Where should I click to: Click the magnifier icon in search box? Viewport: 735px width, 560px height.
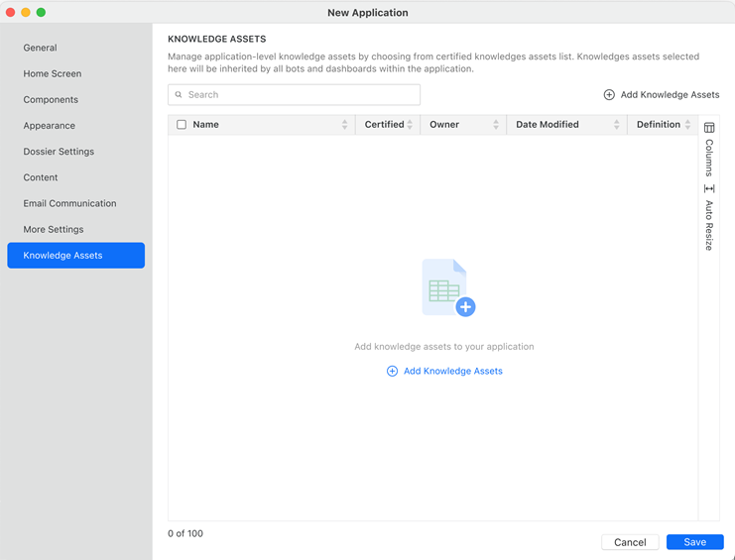[x=180, y=95]
